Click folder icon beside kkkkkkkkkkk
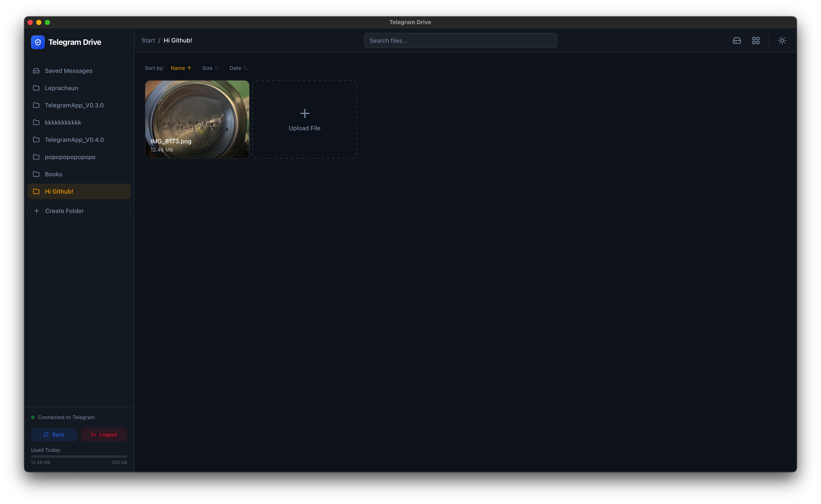821x504 pixels. [36, 122]
